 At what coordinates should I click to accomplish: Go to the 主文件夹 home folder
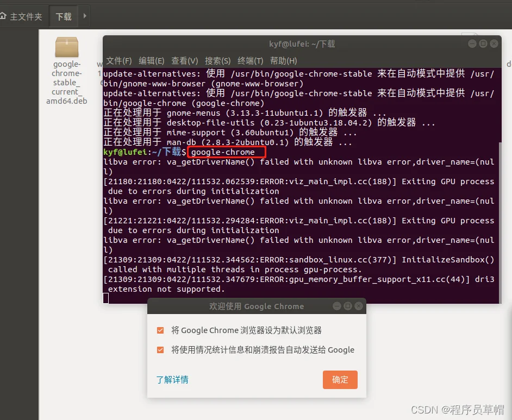(22, 16)
